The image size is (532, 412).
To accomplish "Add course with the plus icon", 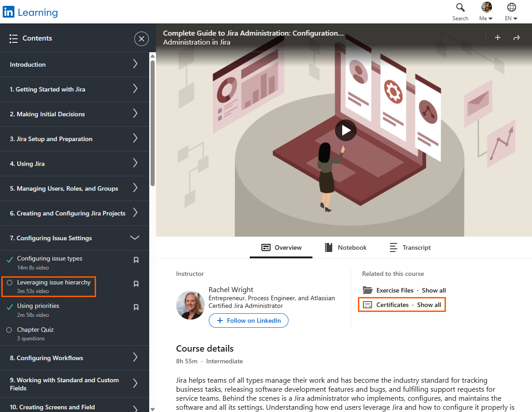I will coord(497,38).
